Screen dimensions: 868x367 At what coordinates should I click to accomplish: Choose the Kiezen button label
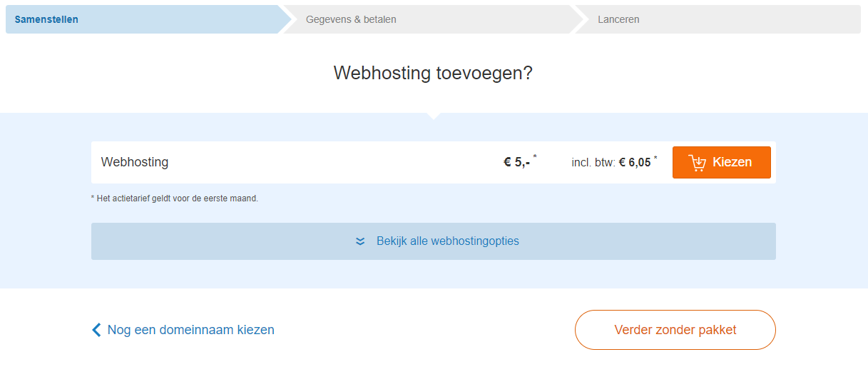pos(732,162)
